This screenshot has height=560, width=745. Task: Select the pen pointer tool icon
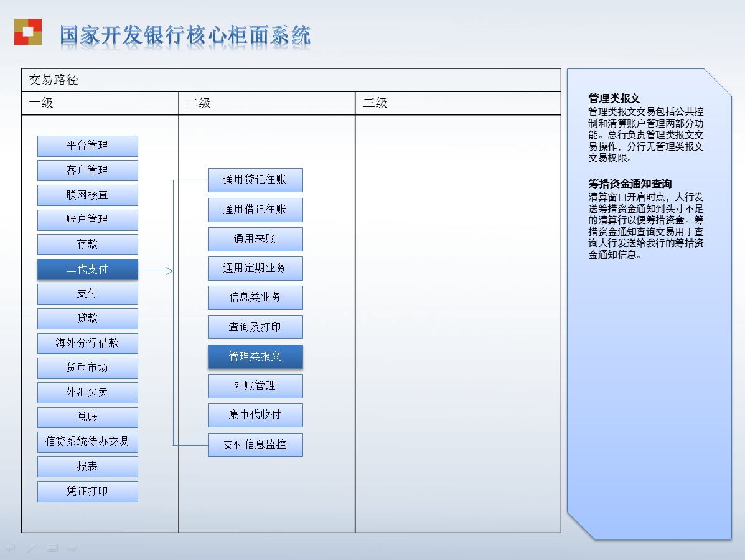tap(31, 548)
